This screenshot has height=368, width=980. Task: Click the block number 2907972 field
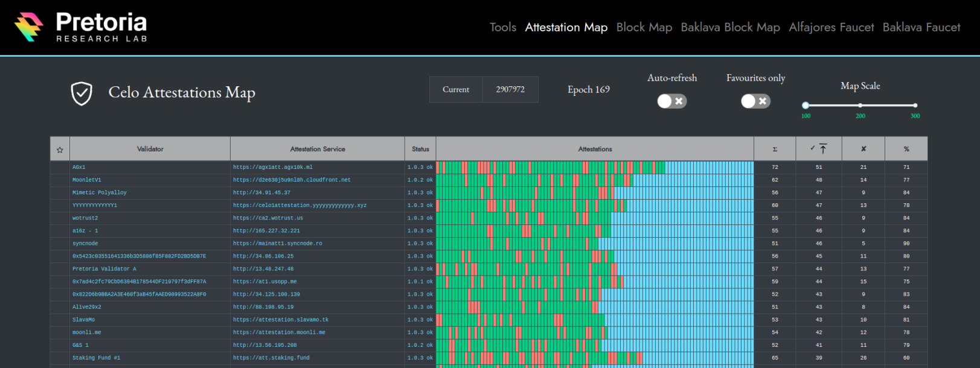click(510, 89)
